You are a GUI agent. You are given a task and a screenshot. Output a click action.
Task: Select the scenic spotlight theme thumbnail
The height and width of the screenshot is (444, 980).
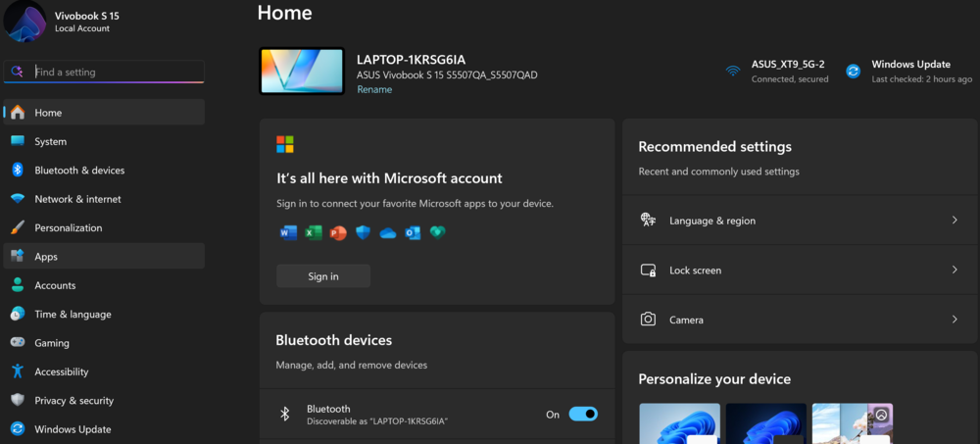(852, 423)
